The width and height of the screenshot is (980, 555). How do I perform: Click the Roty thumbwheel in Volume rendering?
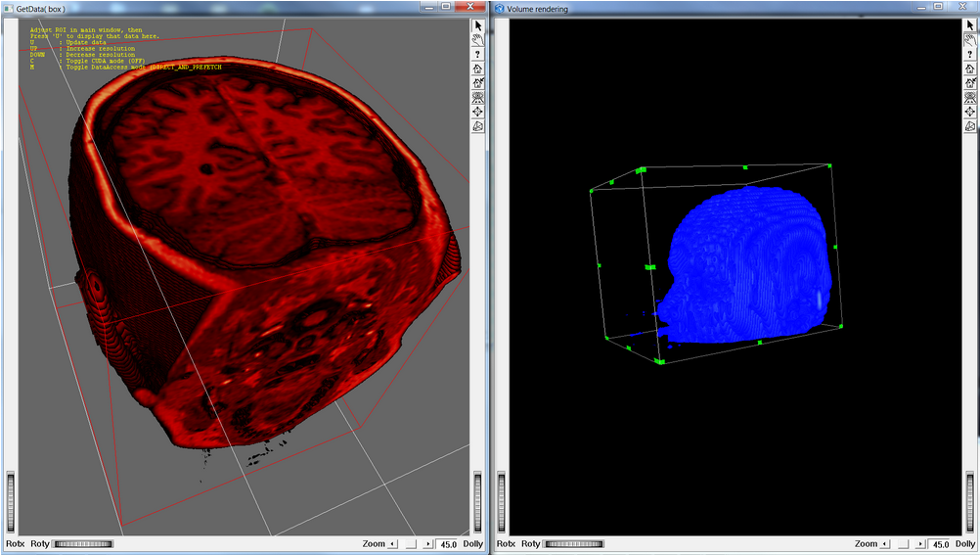pos(575,544)
